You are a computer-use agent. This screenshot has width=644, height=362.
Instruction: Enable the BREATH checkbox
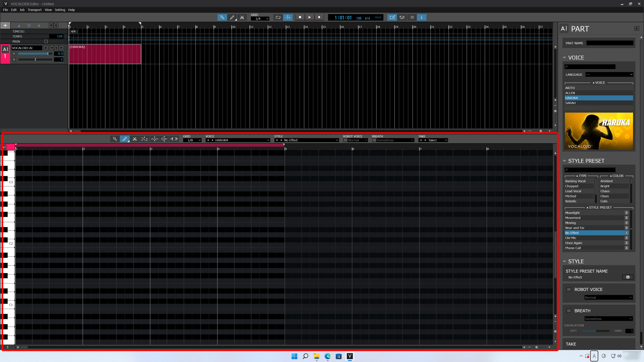[569, 310]
